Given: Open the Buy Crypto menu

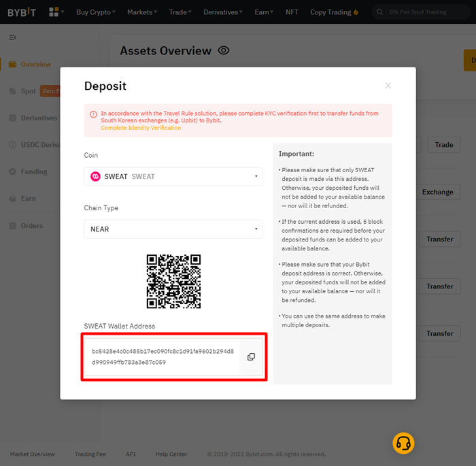Looking at the screenshot, I should point(96,12).
